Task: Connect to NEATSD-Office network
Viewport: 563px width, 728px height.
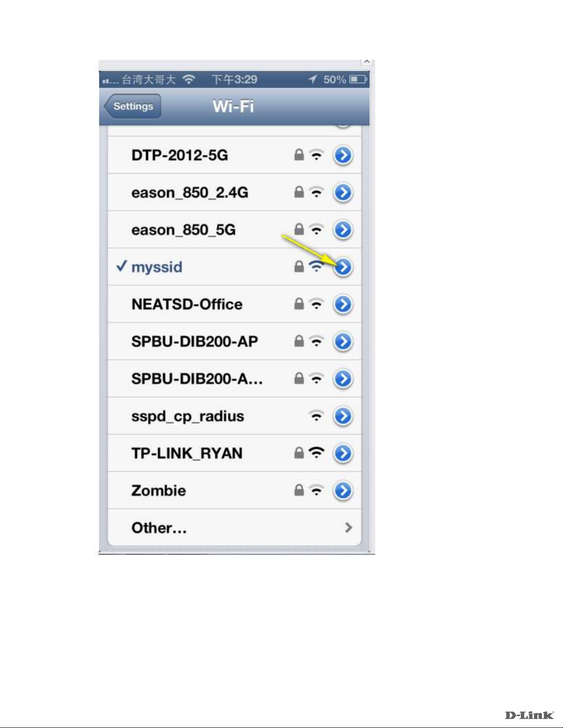Action: 234,304
